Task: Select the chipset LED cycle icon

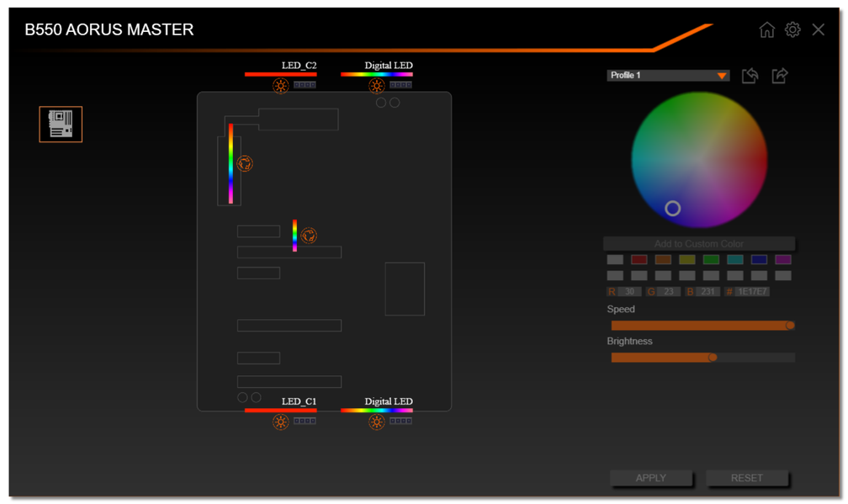Action: [x=309, y=236]
